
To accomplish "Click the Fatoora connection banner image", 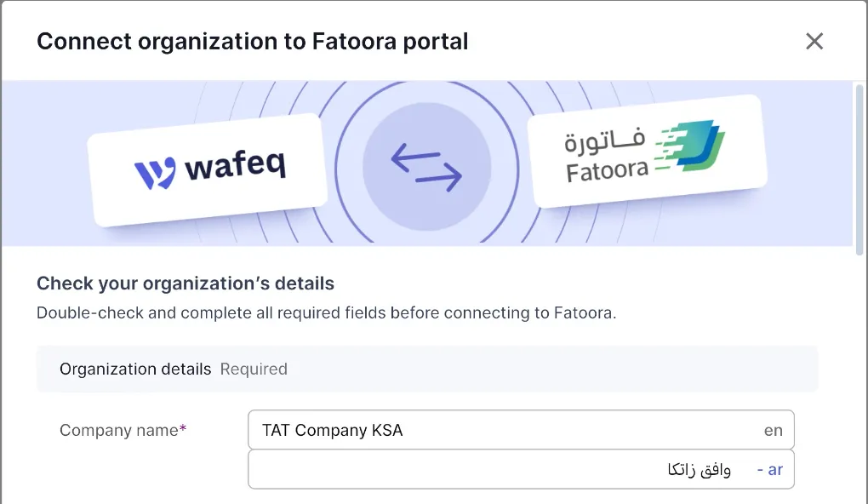I will point(427,162).
